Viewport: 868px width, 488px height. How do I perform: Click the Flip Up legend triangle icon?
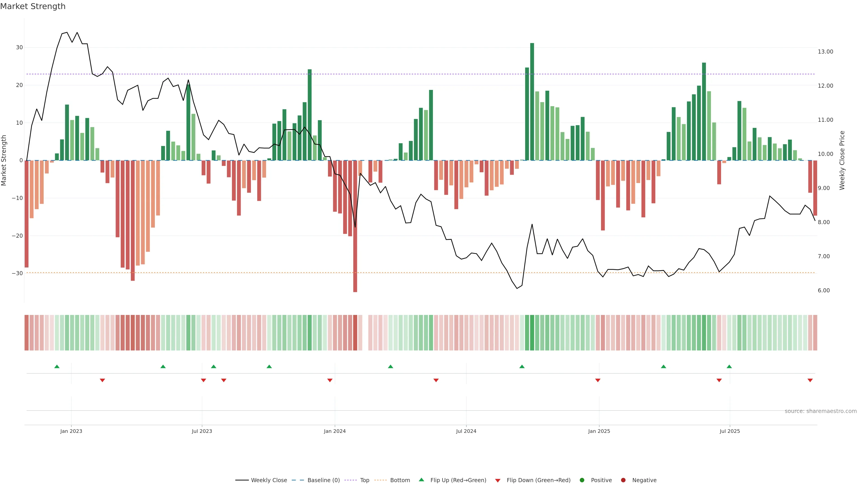(421, 480)
